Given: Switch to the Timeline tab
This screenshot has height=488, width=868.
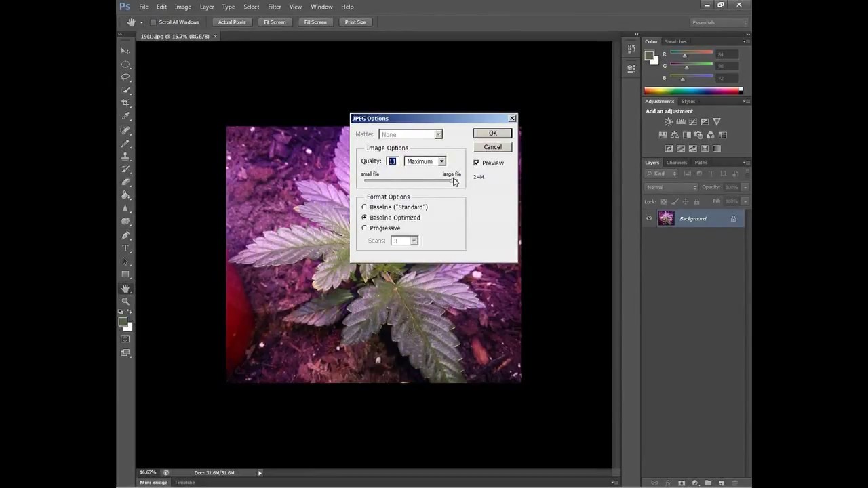Looking at the screenshot, I should point(184,482).
